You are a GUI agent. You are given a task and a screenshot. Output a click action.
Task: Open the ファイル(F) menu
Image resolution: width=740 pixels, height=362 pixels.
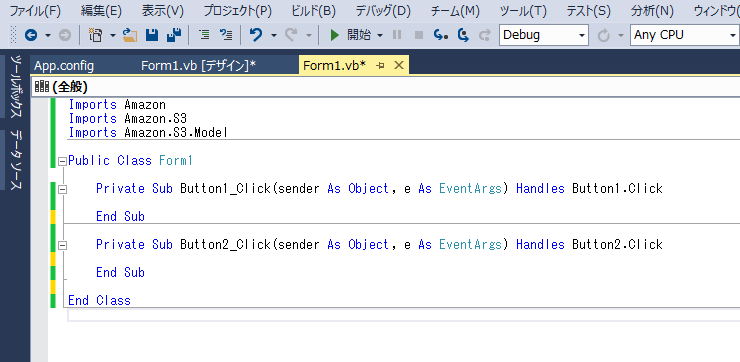[x=35, y=11]
